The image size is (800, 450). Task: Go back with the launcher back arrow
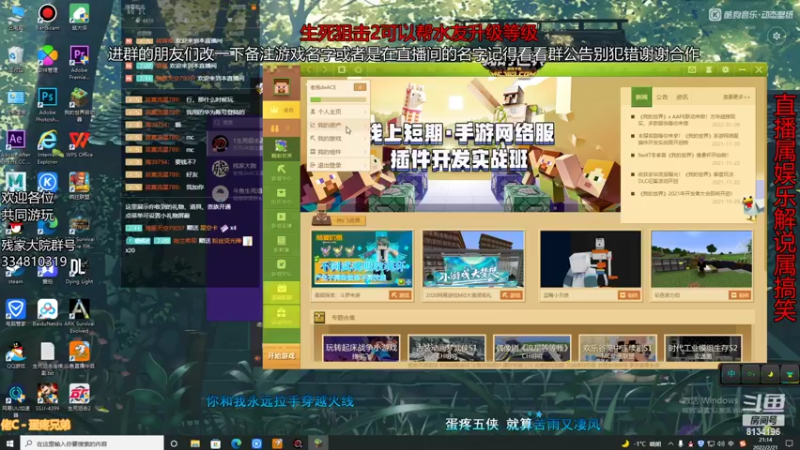[310, 70]
